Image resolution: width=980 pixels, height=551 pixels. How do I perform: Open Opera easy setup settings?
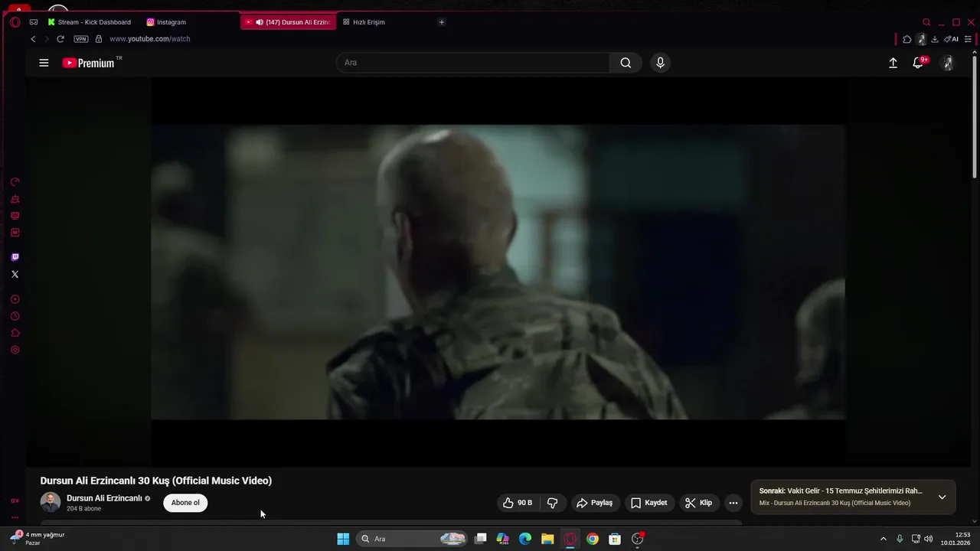[x=968, y=39]
